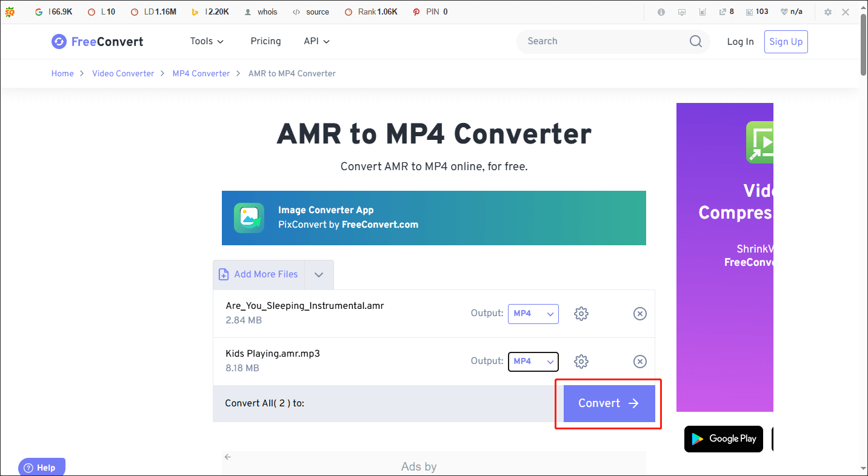Click the AMR to MP4 Converter breadcrumb
This screenshot has height=476, width=868.
292,73
